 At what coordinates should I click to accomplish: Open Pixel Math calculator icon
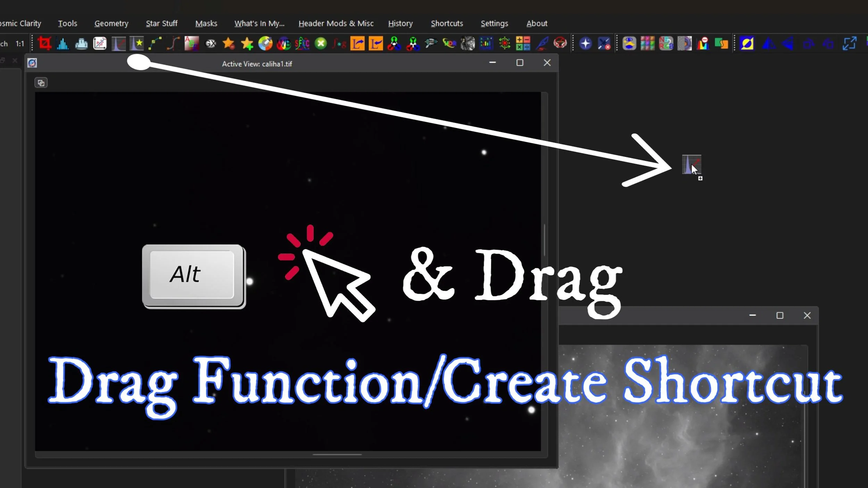[x=523, y=43]
